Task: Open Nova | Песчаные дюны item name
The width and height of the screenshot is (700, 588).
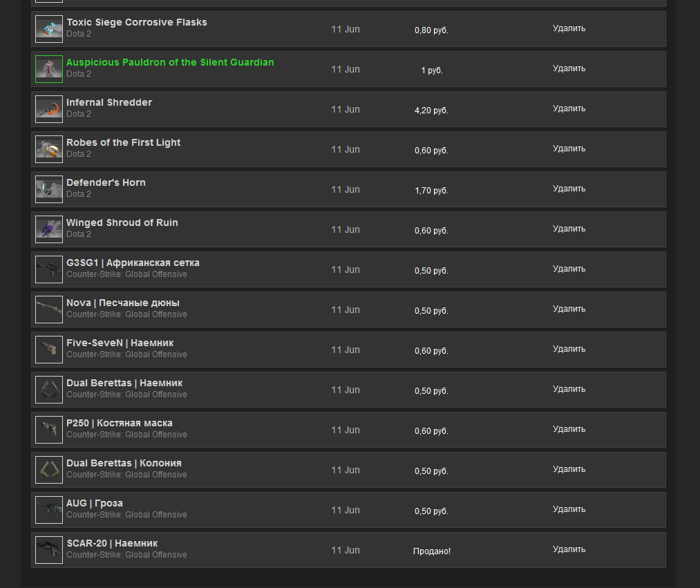Action: coord(123,303)
